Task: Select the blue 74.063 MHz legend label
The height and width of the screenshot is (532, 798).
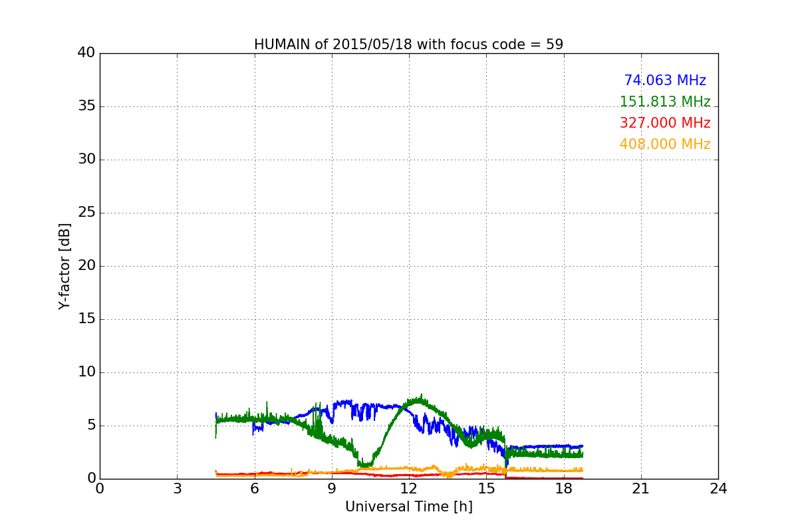Action: click(x=665, y=80)
